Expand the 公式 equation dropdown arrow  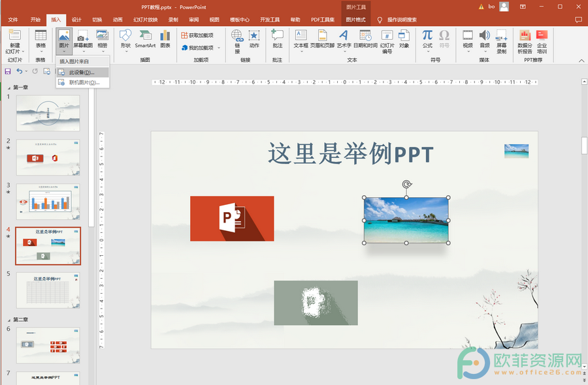(427, 52)
